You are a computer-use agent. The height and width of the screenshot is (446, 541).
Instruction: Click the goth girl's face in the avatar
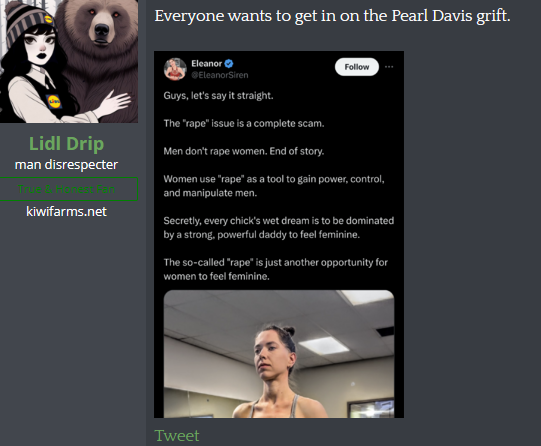(41, 47)
